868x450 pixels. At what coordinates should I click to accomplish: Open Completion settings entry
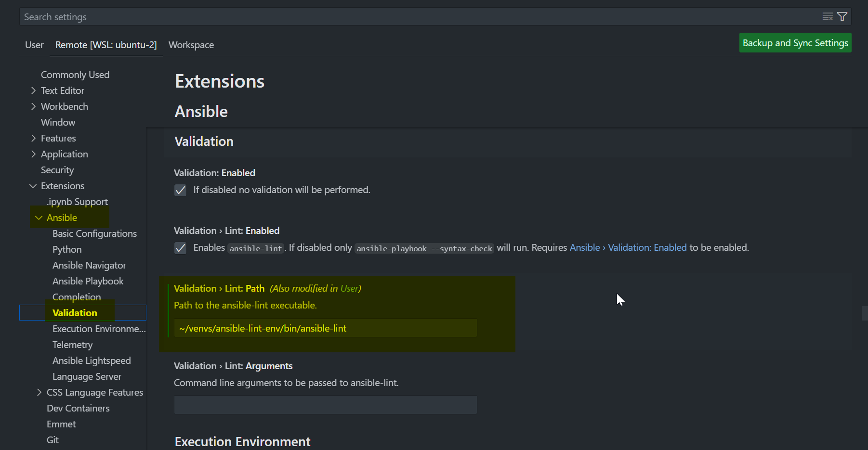click(x=77, y=297)
